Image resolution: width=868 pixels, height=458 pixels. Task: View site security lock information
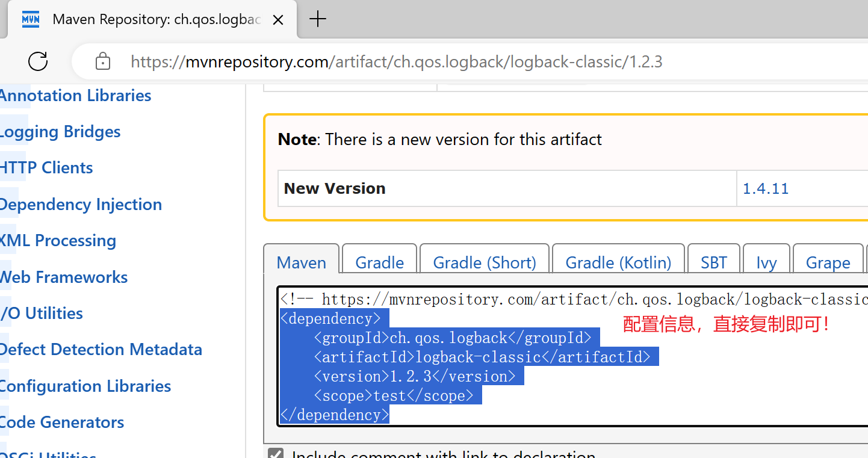103,61
